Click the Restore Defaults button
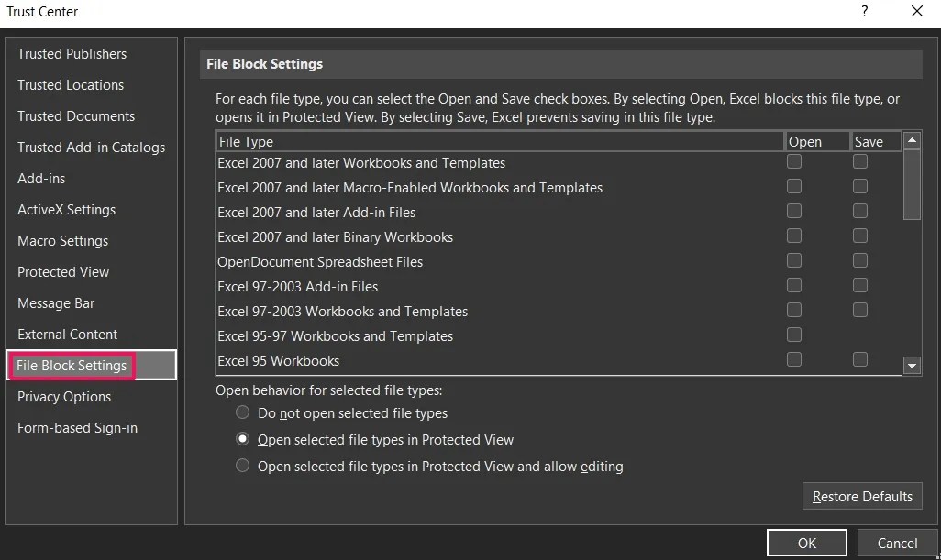 pyautogui.click(x=862, y=497)
